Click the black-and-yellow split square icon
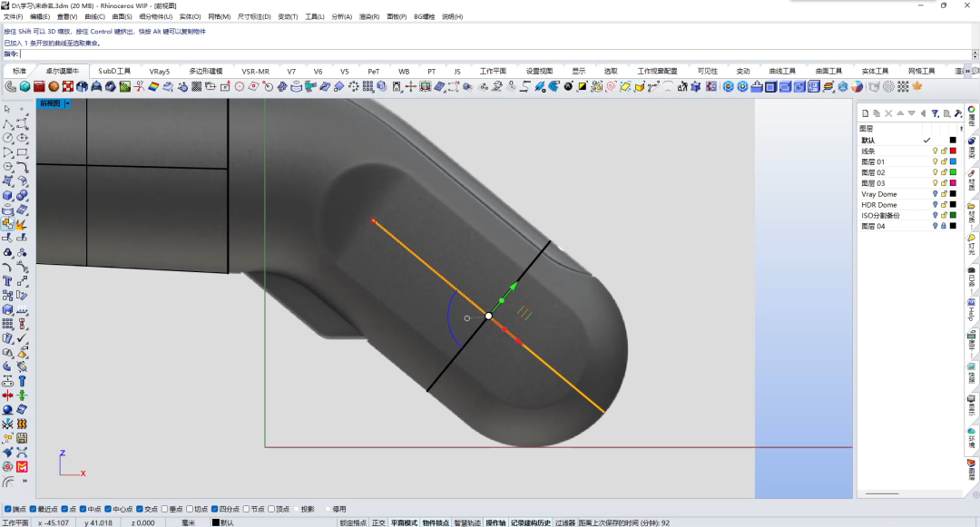Screen dimensions: 980x527 tap(583, 87)
